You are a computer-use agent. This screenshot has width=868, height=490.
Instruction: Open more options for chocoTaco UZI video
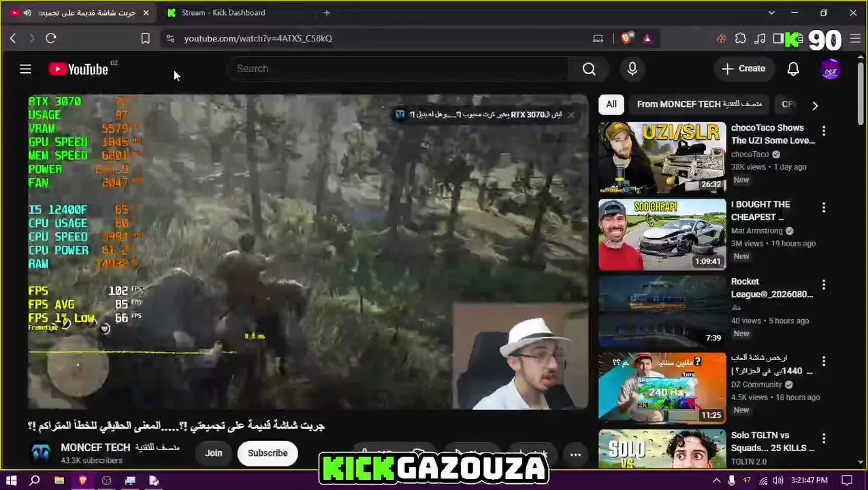[x=824, y=131]
